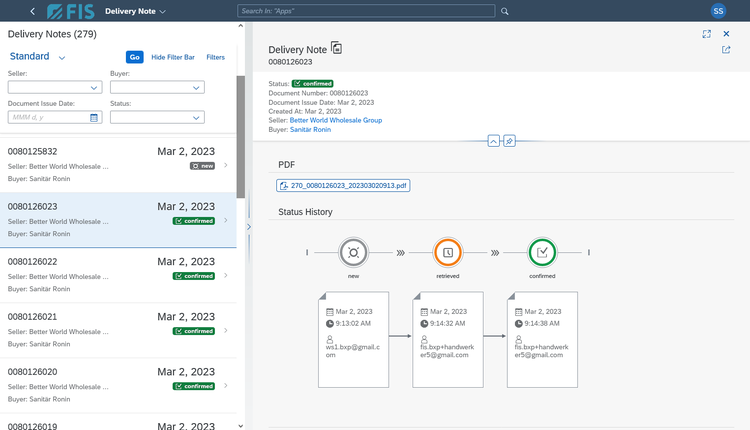Screen dimensions: 750x430
Task: Click the list pane scrollbar
Action: click(241, 137)
